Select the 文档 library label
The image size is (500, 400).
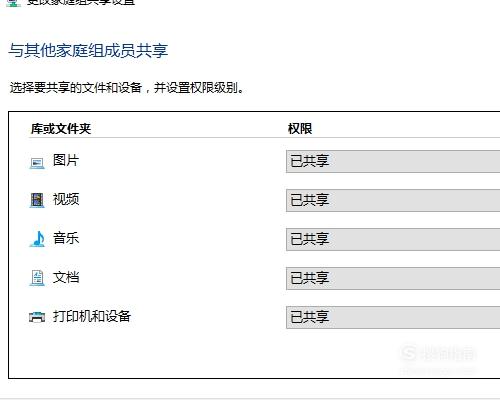coord(66,277)
